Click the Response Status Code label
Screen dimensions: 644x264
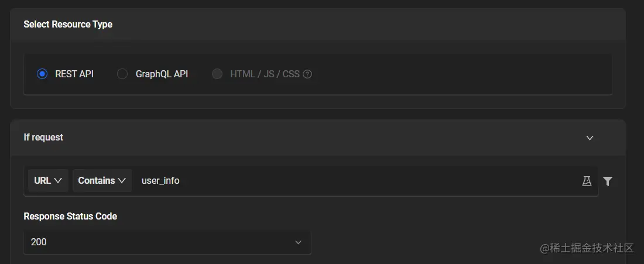(x=70, y=216)
